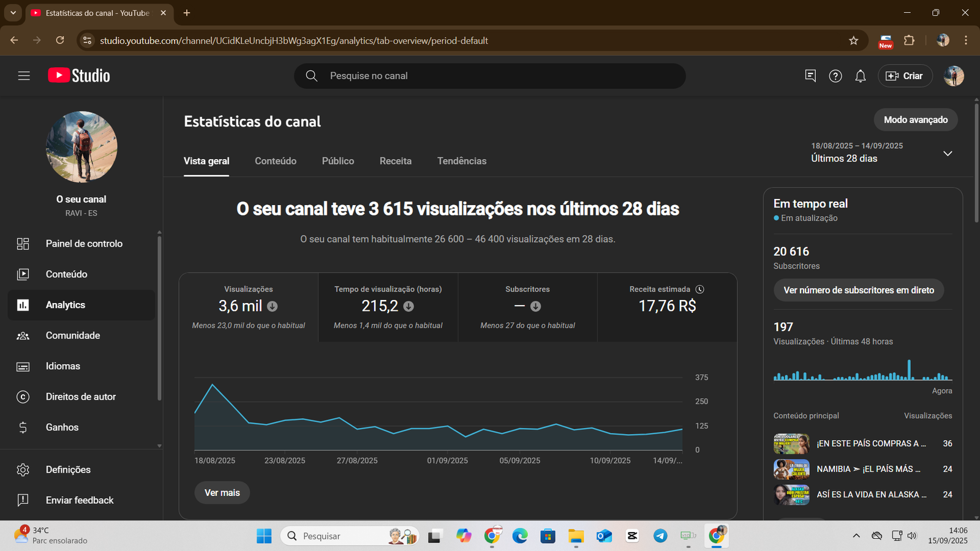Click the notifications bell icon
This screenshot has width=980, height=551.
coord(860,76)
